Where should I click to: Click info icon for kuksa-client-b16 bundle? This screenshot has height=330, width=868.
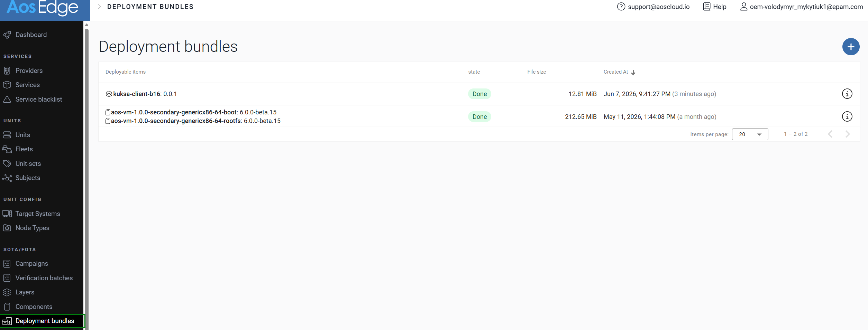(847, 94)
